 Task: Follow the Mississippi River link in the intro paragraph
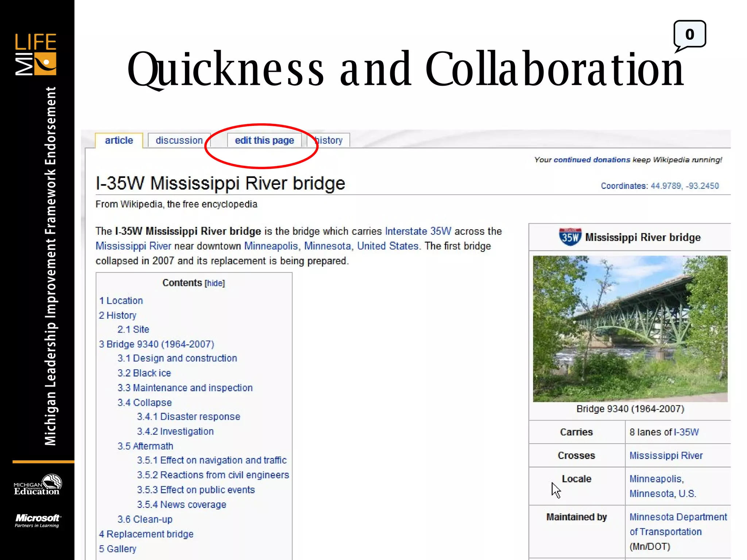pyautogui.click(x=133, y=246)
